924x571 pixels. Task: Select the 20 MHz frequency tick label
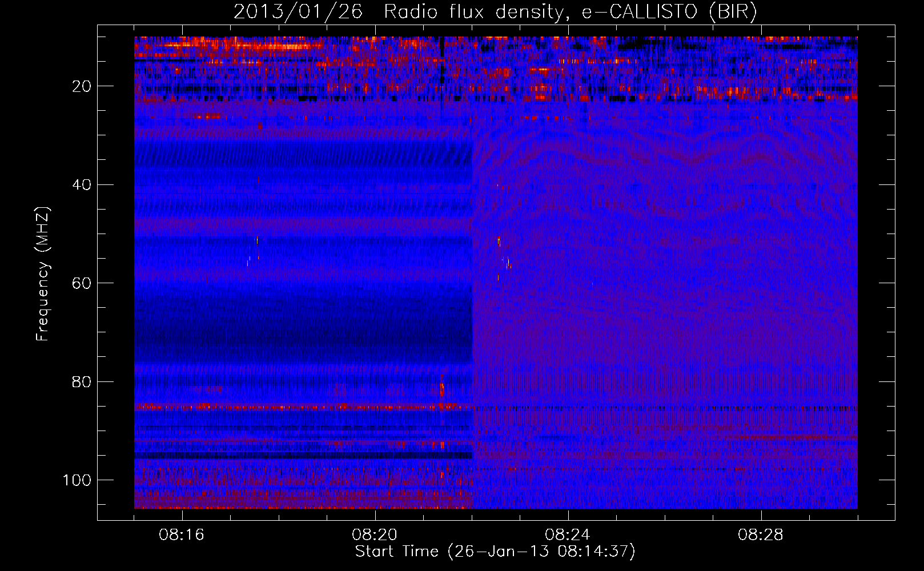click(x=82, y=86)
